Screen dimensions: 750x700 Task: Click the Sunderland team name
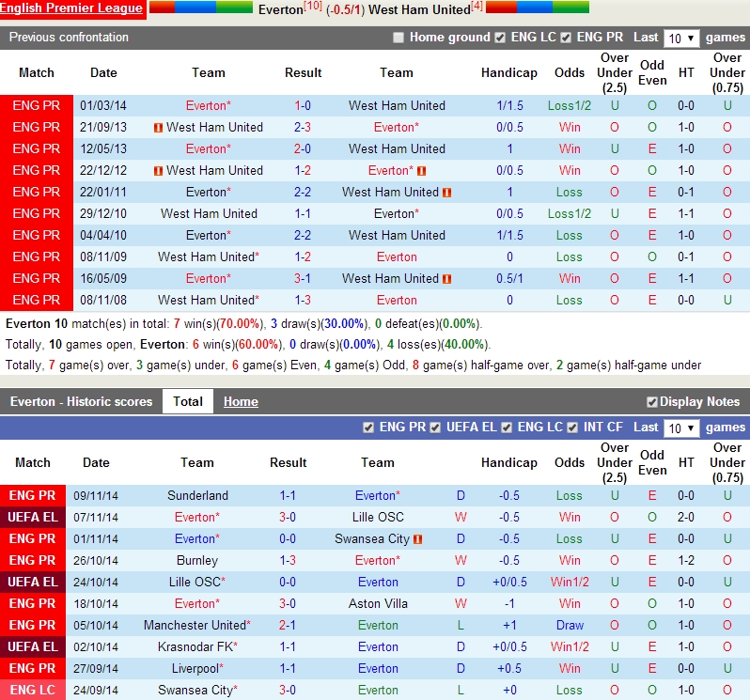point(197,496)
